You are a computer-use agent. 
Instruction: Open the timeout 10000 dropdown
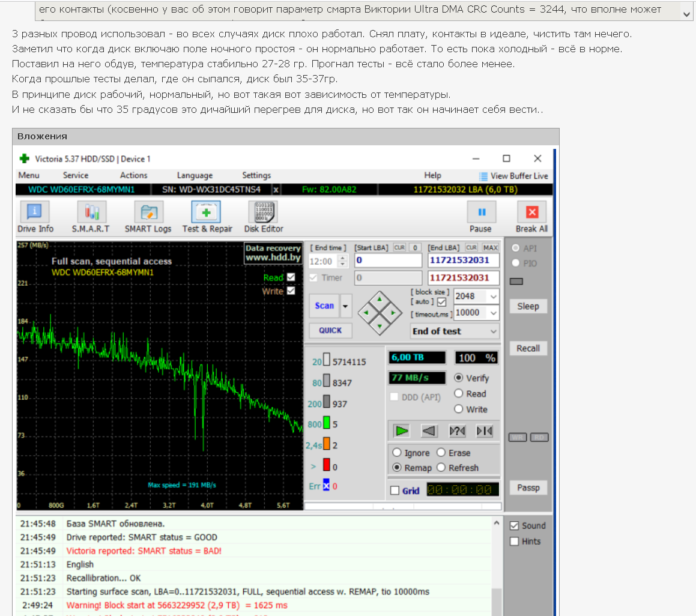(x=493, y=313)
